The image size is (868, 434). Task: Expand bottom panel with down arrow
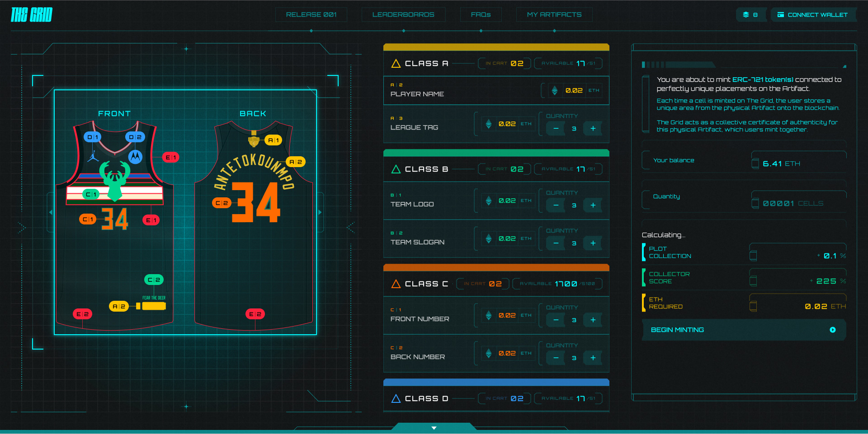coord(434,428)
